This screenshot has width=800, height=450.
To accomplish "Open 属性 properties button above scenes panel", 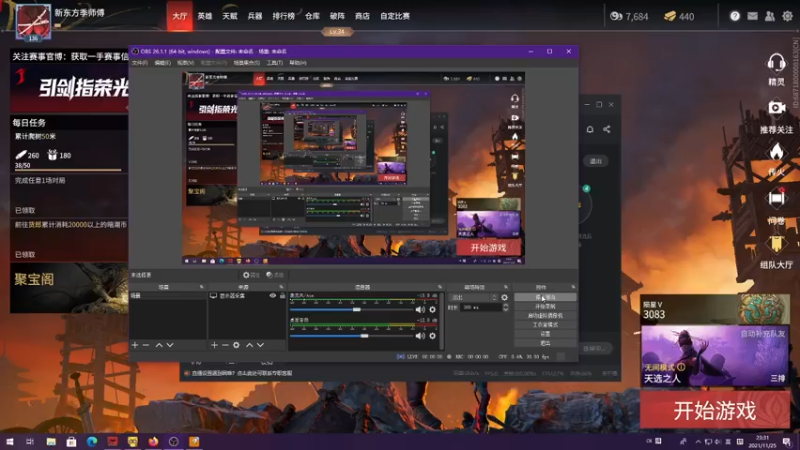I will point(251,275).
